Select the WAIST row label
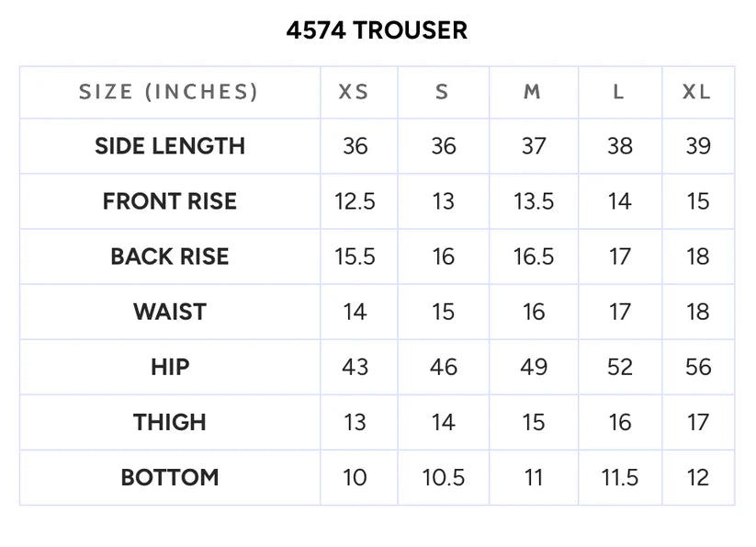The width and height of the screenshot is (756, 547). [170, 312]
